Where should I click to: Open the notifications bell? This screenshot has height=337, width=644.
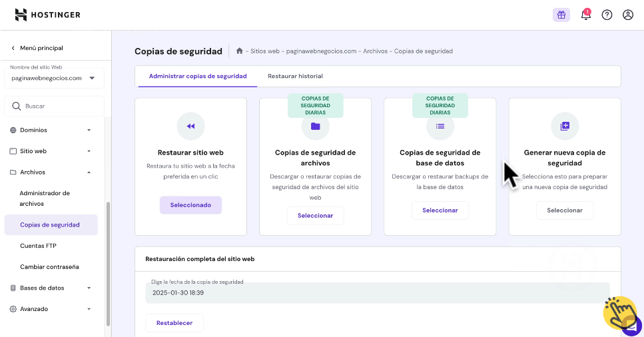tap(585, 15)
